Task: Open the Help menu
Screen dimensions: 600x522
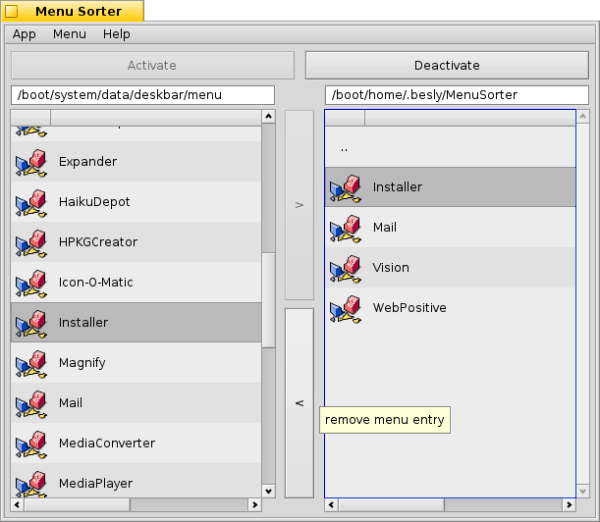Action: pos(116,34)
